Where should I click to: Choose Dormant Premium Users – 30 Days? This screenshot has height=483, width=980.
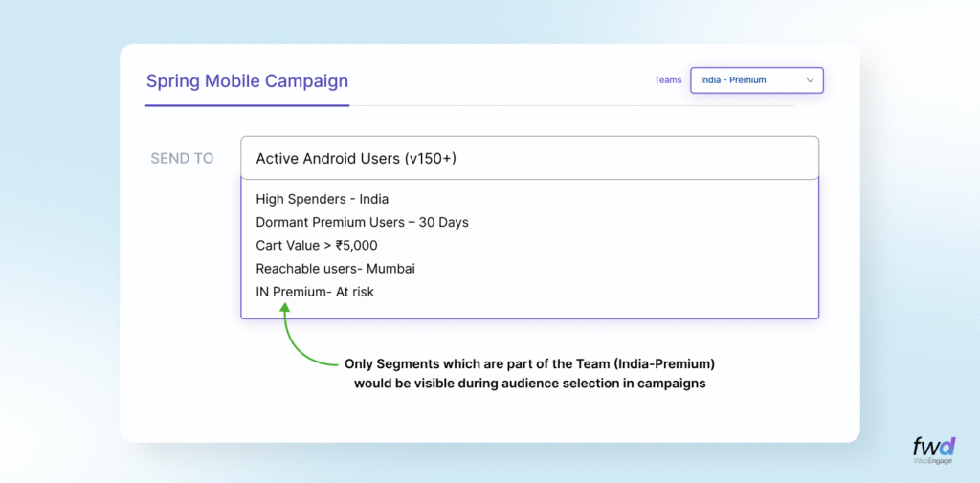362,222
